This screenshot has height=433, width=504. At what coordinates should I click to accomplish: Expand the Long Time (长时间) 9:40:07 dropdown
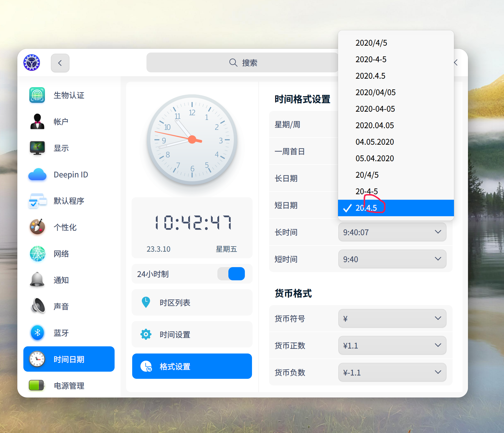[x=392, y=232]
